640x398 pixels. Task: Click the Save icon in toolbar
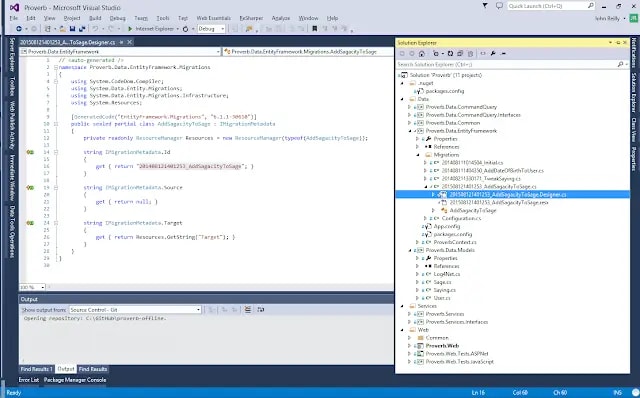(x=72, y=29)
